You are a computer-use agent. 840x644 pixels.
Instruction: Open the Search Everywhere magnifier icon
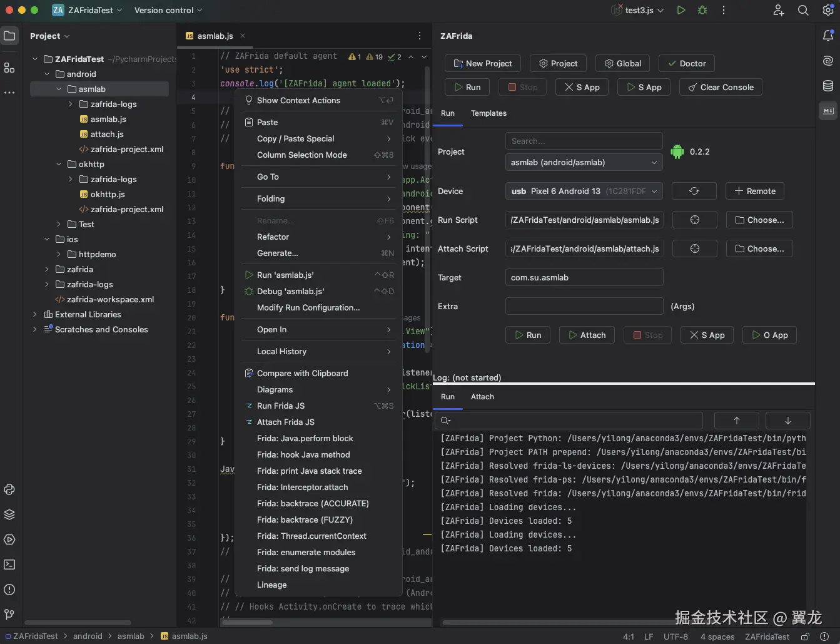click(x=803, y=10)
